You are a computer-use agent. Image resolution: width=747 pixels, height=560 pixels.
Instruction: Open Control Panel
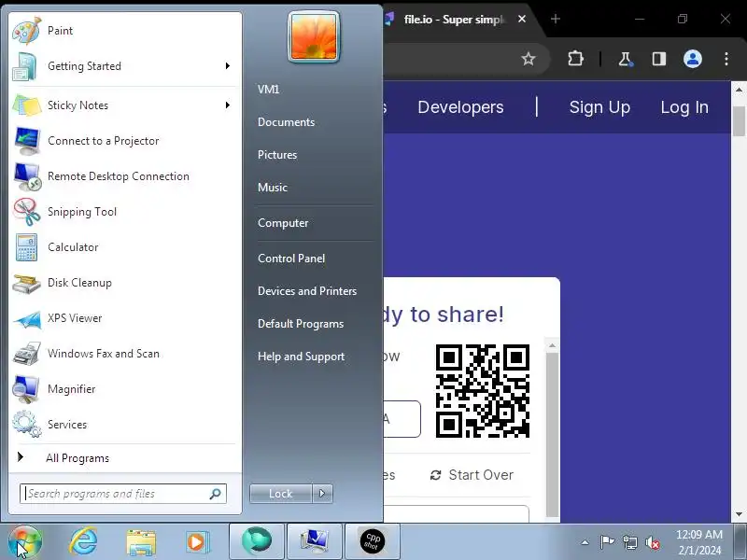click(291, 259)
